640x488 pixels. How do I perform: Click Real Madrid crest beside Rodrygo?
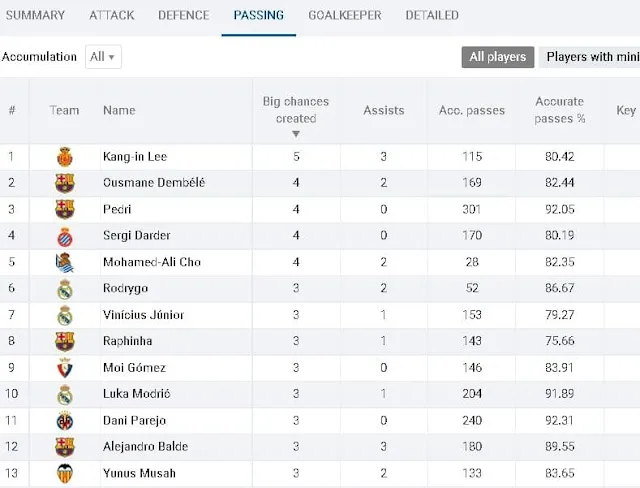65,289
